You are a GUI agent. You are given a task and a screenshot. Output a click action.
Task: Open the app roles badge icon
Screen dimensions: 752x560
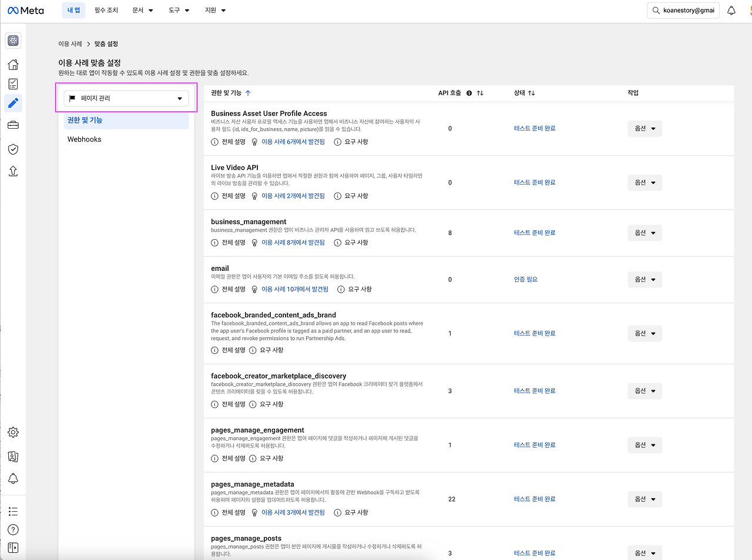[x=13, y=457]
